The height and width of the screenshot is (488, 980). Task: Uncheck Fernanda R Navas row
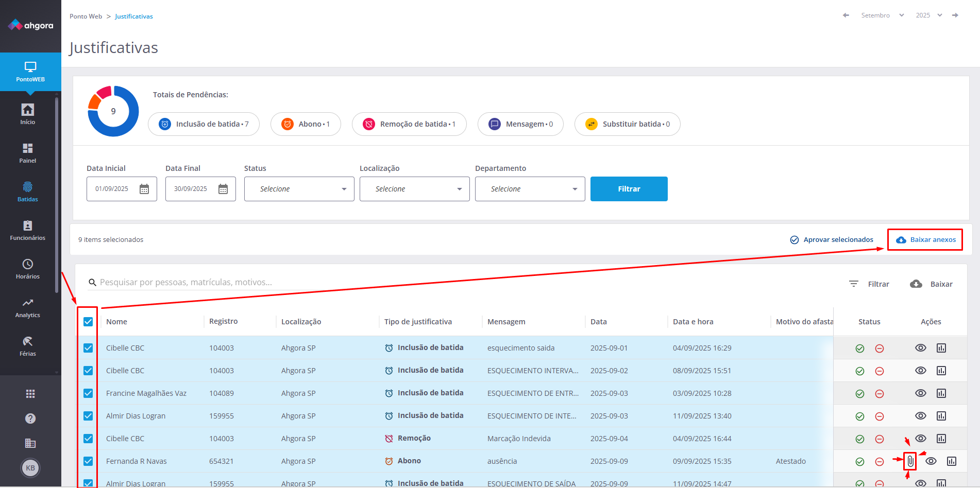pyautogui.click(x=88, y=461)
